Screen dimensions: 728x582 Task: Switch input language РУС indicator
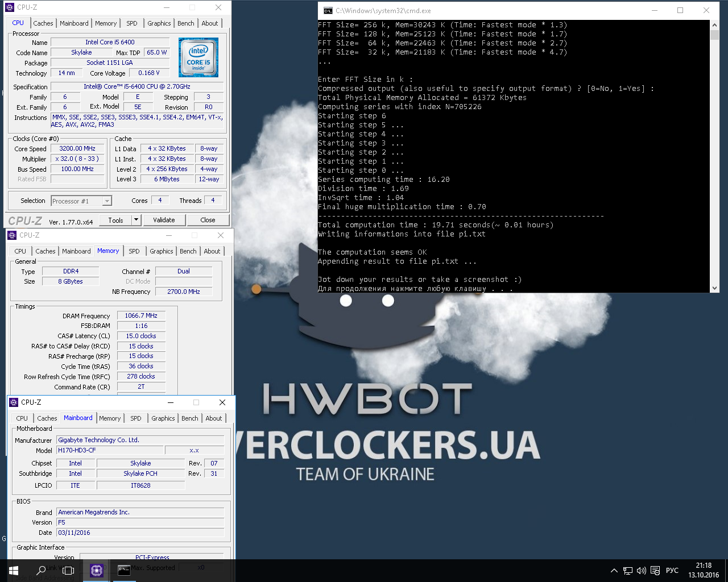pyautogui.click(x=672, y=571)
